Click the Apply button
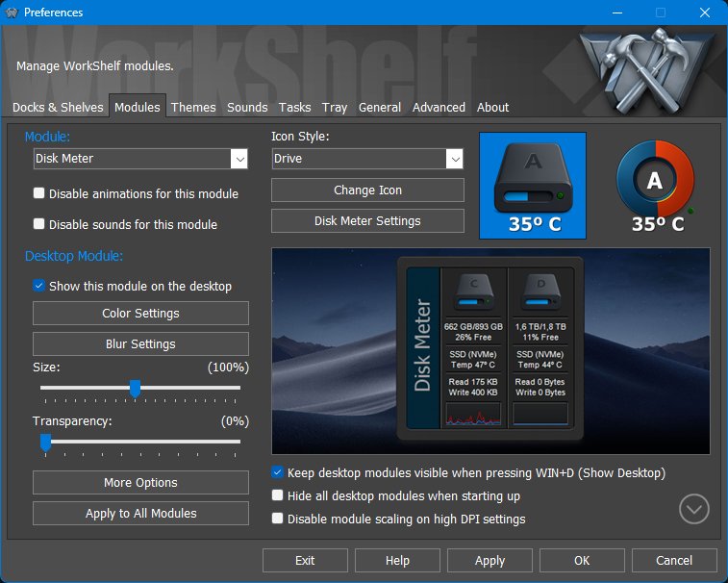728x583 pixels. click(x=490, y=560)
